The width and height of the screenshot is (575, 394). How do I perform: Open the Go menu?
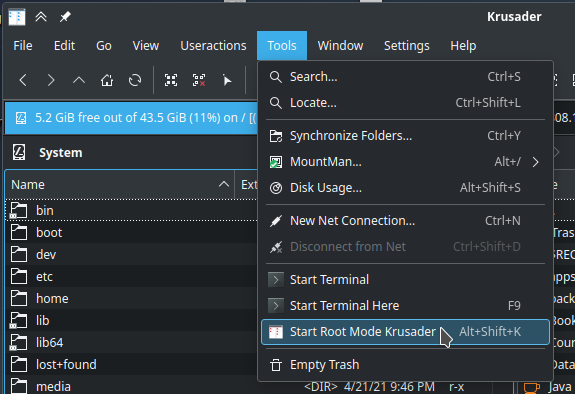pyautogui.click(x=104, y=45)
